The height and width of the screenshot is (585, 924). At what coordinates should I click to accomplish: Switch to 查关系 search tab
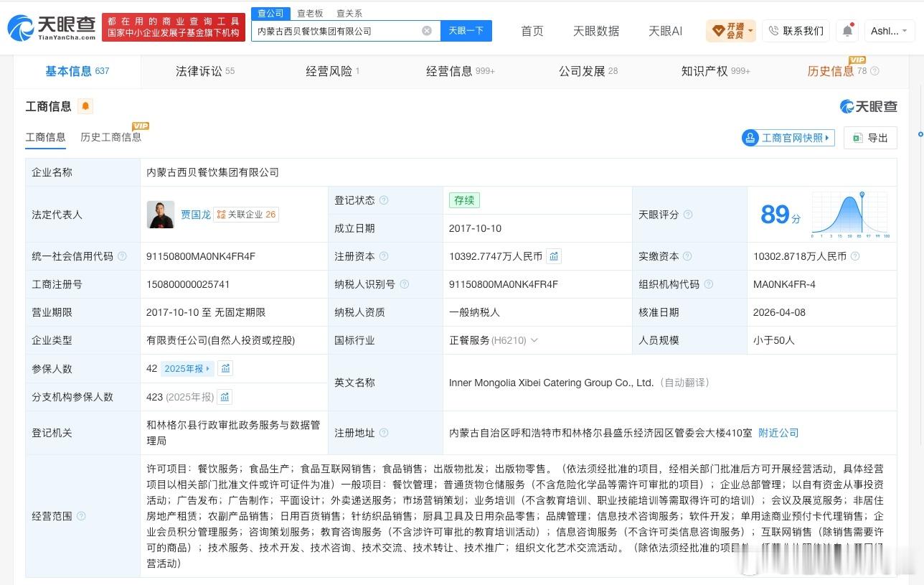(x=349, y=13)
